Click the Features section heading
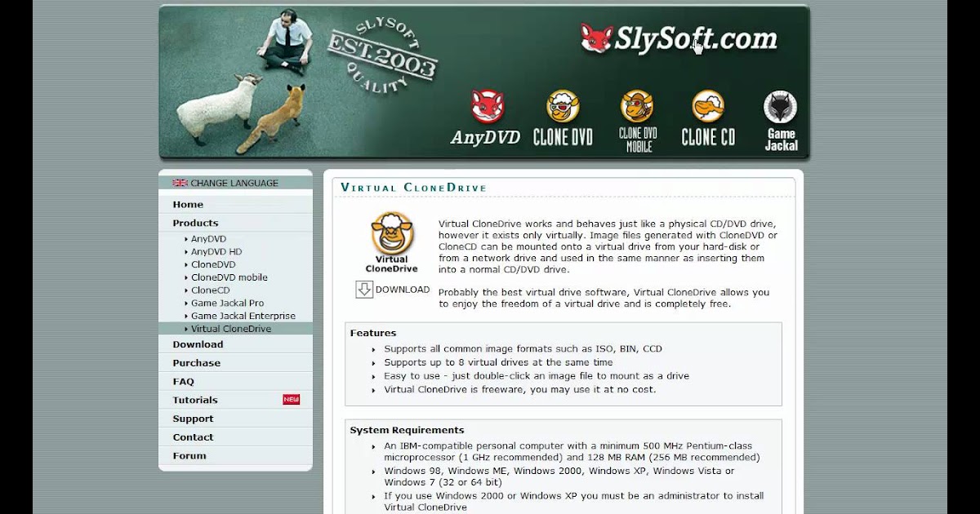This screenshot has width=980, height=514. click(x=373, y=333)
